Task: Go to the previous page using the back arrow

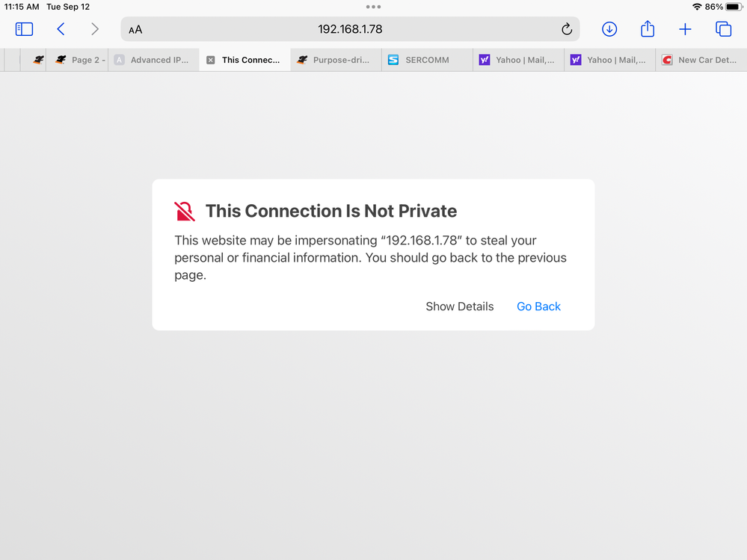Action: click(61, 29)
